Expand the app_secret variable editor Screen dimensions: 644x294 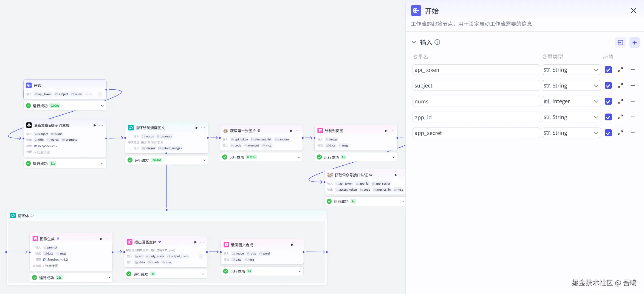(x=620, y=133)
